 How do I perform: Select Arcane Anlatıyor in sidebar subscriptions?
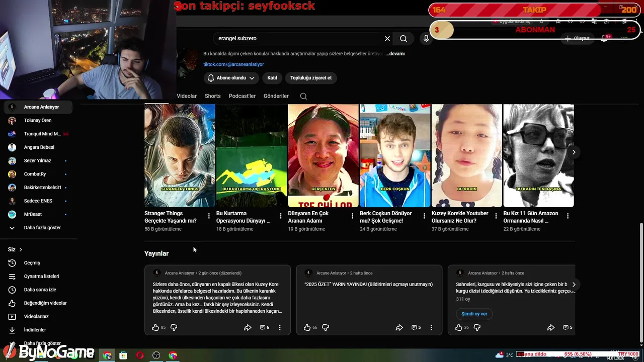(x=38, y=107)
